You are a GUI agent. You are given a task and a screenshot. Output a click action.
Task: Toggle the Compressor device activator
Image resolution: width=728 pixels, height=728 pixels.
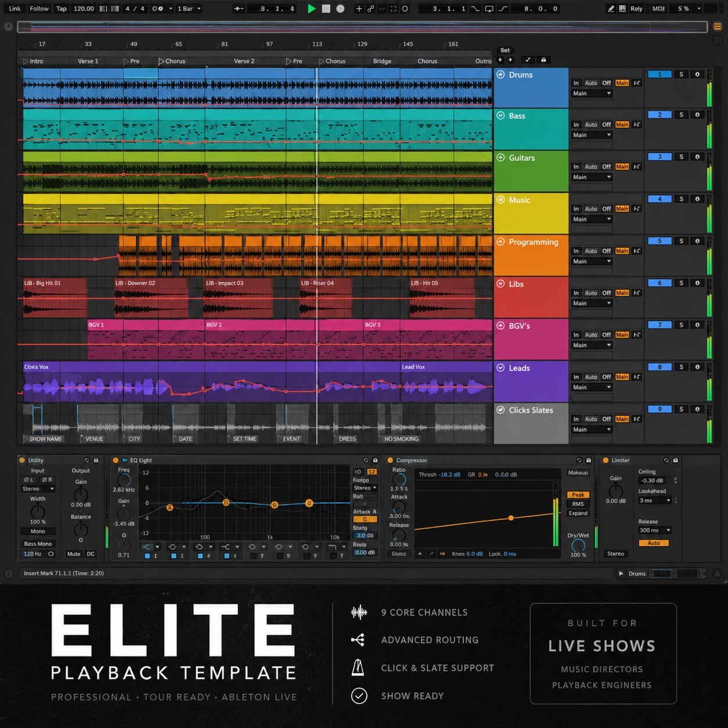pos(390,460)
